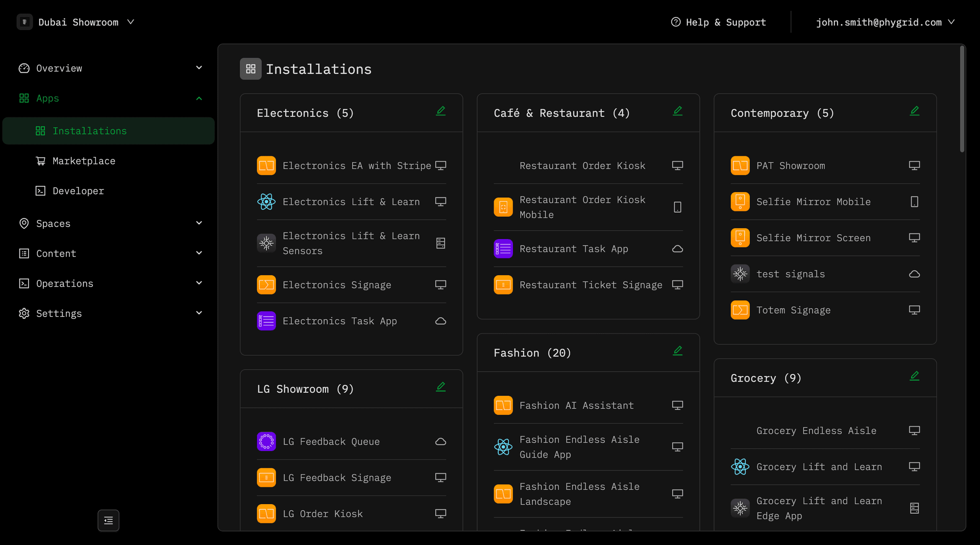This screenshot has height=545, width=980.
Task: Expand the Overview section chevron
Action: (199, 68)
